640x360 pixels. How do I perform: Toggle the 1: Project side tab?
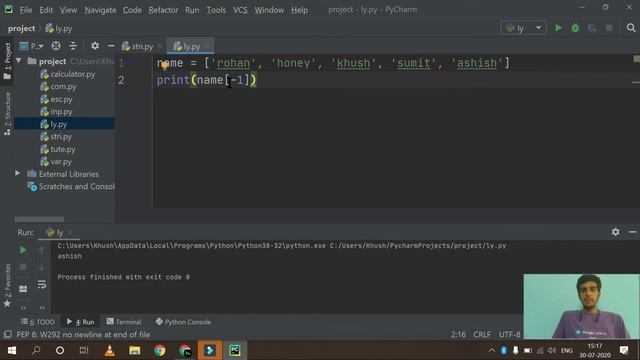click(x=7, y=61)
